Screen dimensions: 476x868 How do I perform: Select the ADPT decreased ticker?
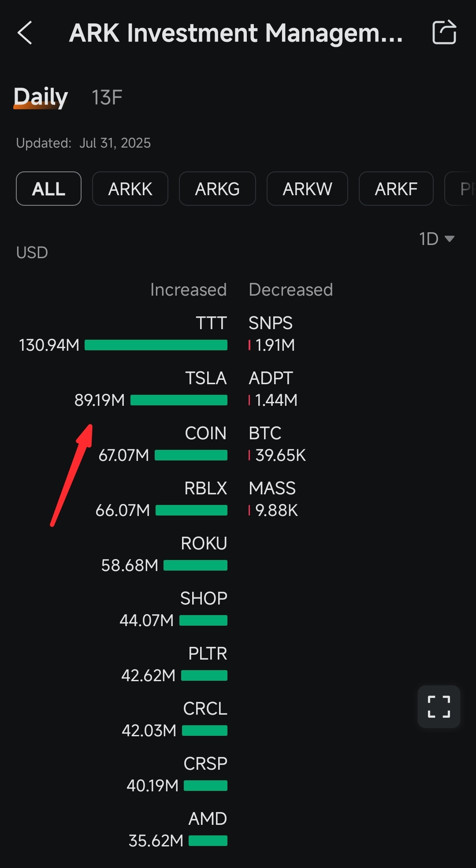tap(271, 378)
